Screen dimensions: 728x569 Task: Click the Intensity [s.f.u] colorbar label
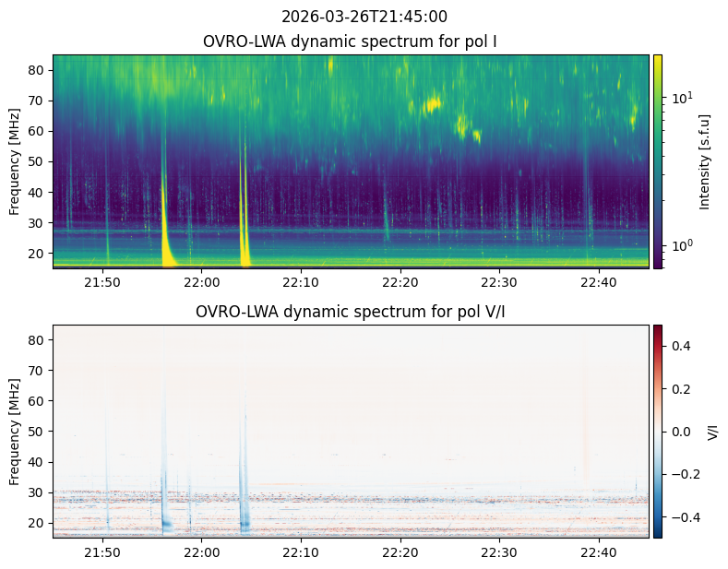tap(706, 161)
